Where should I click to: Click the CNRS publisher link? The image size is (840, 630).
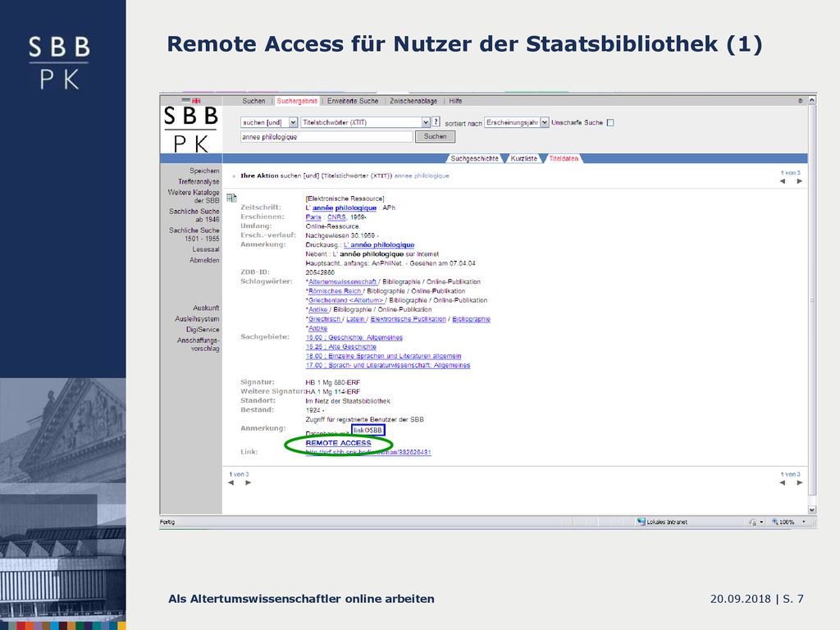click(x=336, y=217)
